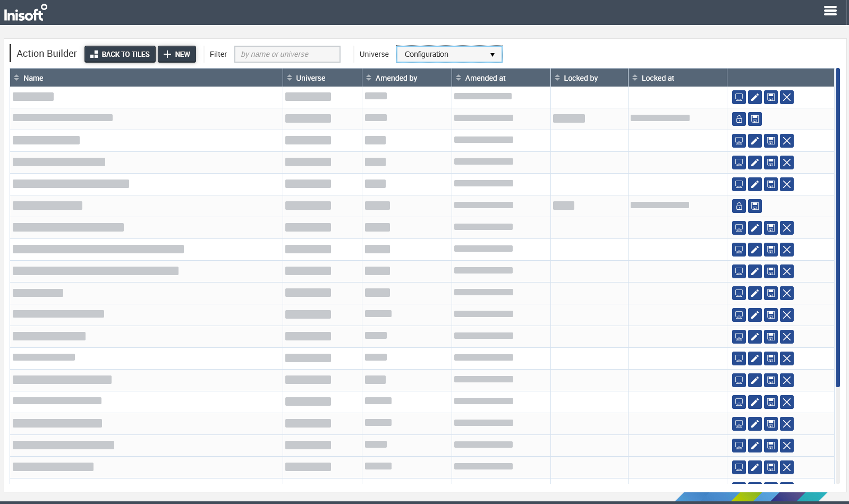
Task: Click the floppy save icon in first locked row
Action: tap(755, 119)
